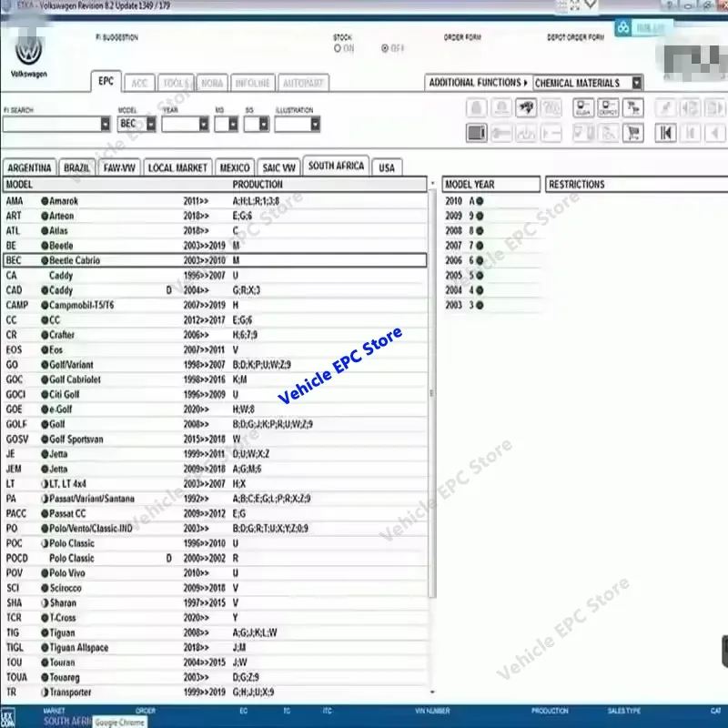Select the Citi Golf row
728x728 pixels.
[215, 394]
